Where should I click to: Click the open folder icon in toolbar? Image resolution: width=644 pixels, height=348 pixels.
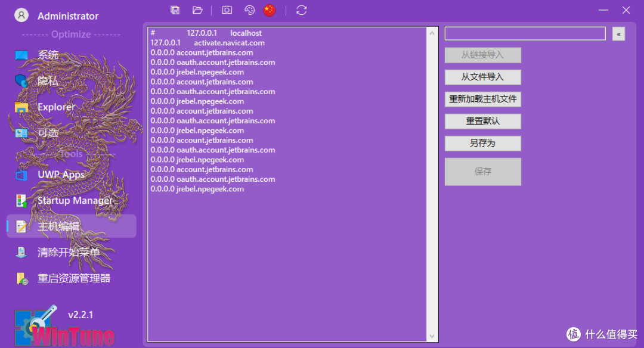pos(197,10)
